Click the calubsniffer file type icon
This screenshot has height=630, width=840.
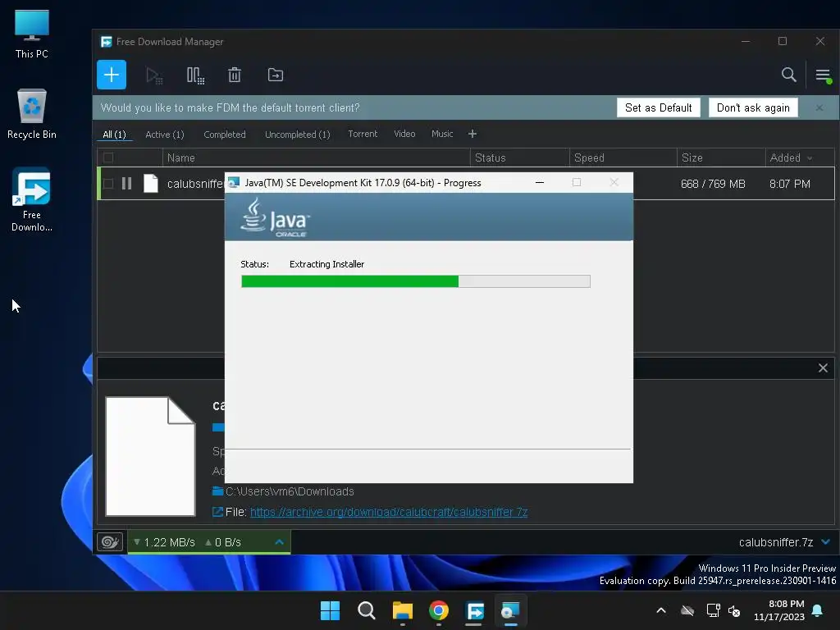(x=151, y=184)
